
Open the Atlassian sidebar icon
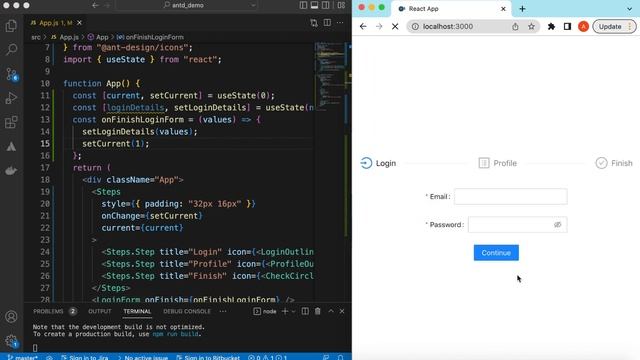coord(11,147)
